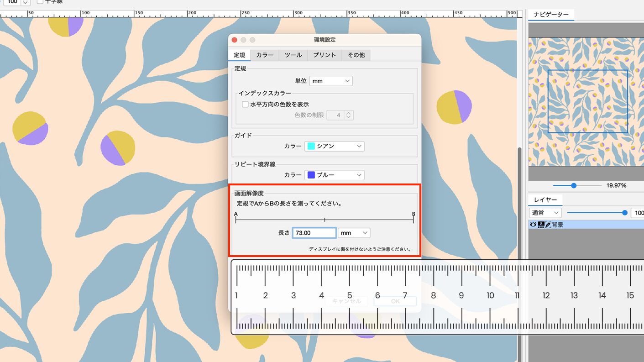Viewport: 644px width, 362px height.
Task: Close the 環境設定 dialog with red button
Action: tap(235, 40)
